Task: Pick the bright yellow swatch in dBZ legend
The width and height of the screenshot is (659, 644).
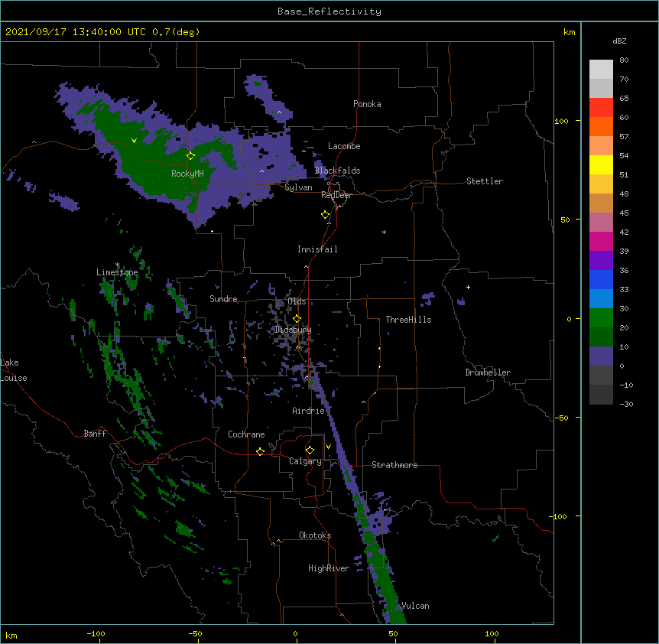Action: [601, 164]
